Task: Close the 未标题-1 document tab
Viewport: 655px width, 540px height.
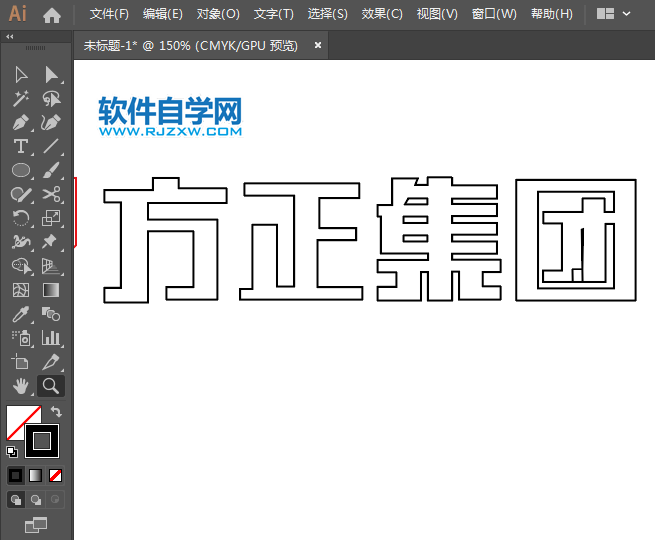Action: (318, 45)
